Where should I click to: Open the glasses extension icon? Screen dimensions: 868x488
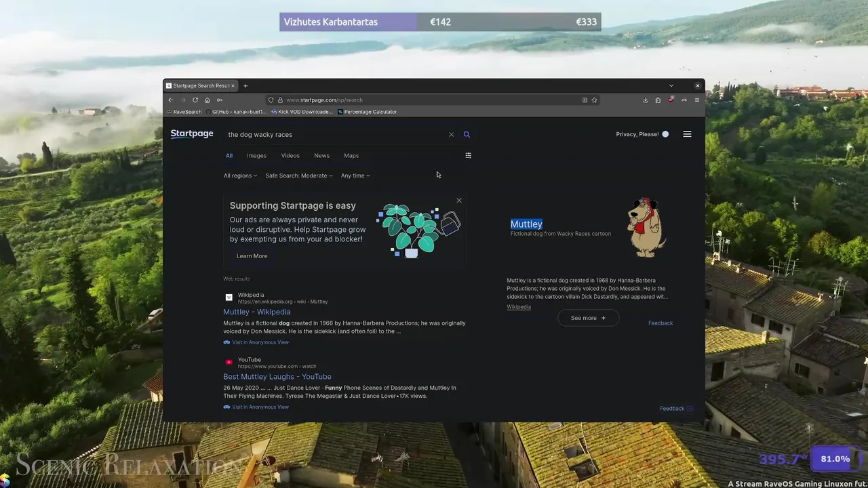(x=684, y=100)
